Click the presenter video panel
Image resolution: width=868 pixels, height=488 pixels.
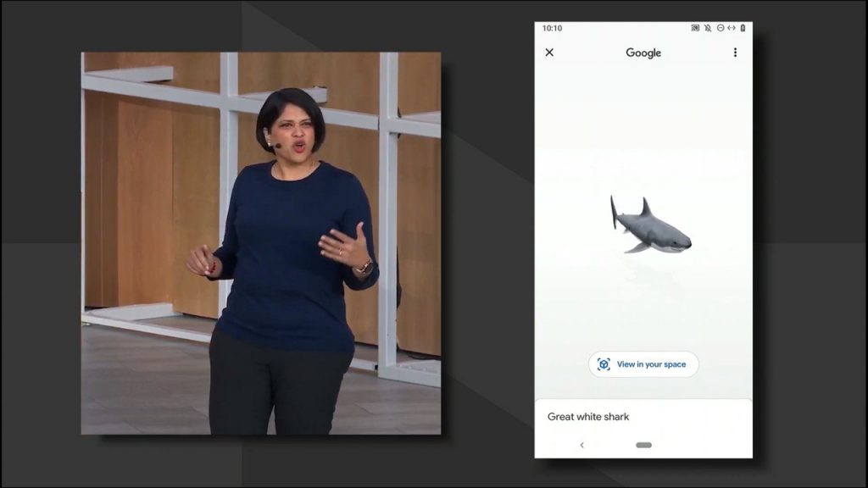coord(260,243)
